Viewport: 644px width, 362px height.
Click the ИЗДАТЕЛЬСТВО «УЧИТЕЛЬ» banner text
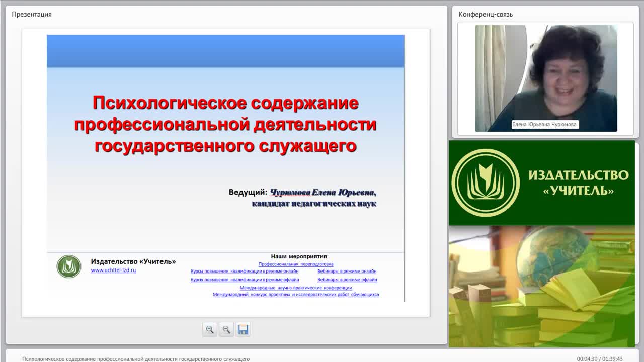pyautogui.click(x=578, y=183)
